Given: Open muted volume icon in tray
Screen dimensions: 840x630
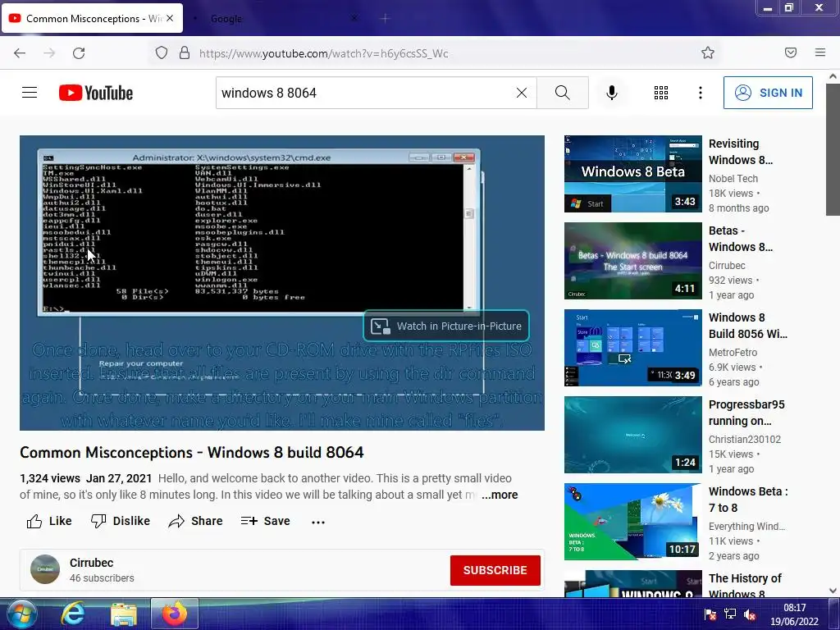Looking at the screenshot, I should [750, 614].
